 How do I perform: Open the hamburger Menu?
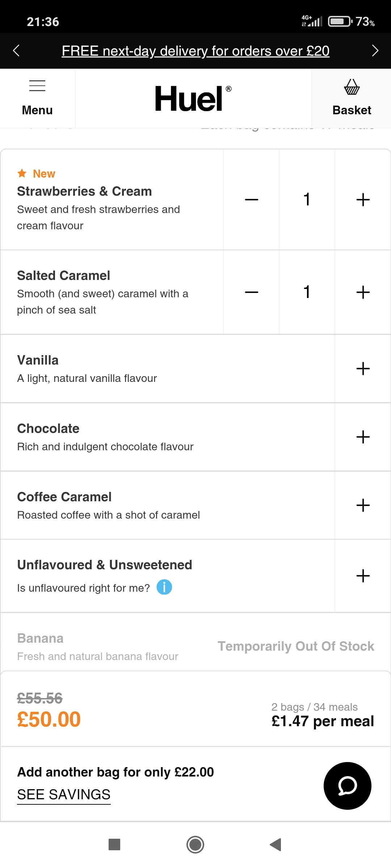click(x=37, y=98)
